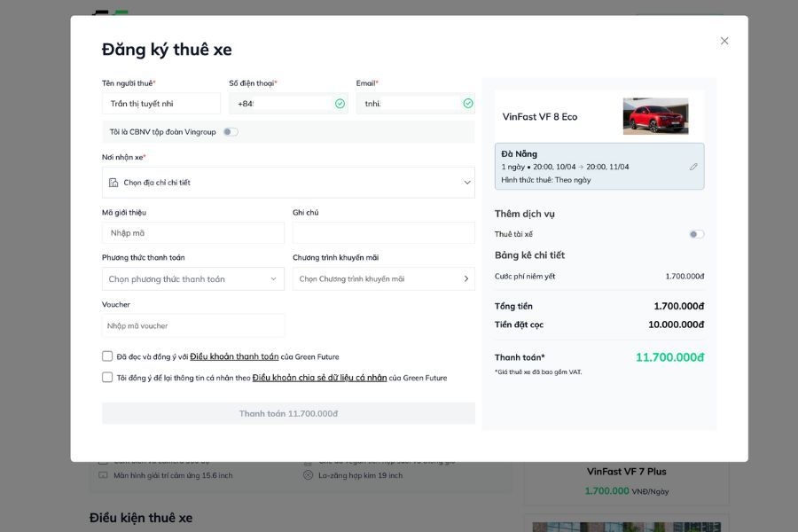The height and width of the screenshot is (532, 798).
Task: Open the Điều khoản chia sẻ dữ liệu cá nhân link
Action: 319,378
